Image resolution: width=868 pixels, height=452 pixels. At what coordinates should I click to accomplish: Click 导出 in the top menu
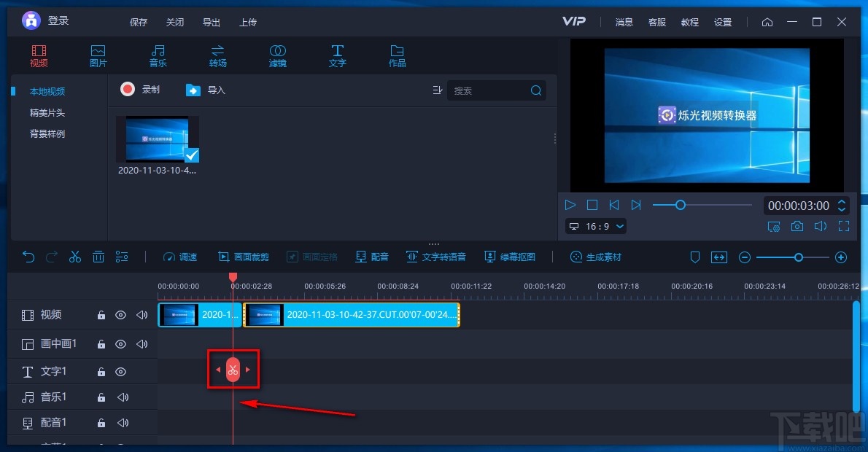(212, 22)
